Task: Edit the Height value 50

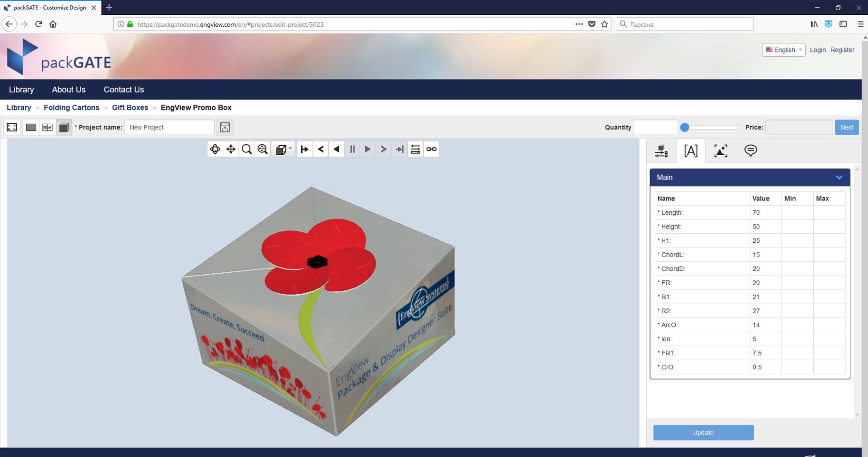Action: pyautogui.click(x=765, y=227)
